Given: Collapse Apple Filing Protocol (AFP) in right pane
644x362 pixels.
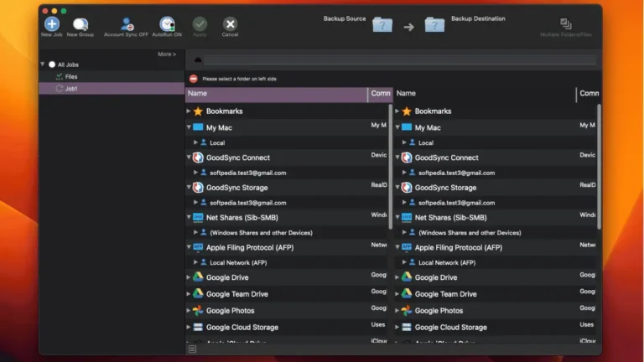Looking at the screenshot, I should 397,247.
